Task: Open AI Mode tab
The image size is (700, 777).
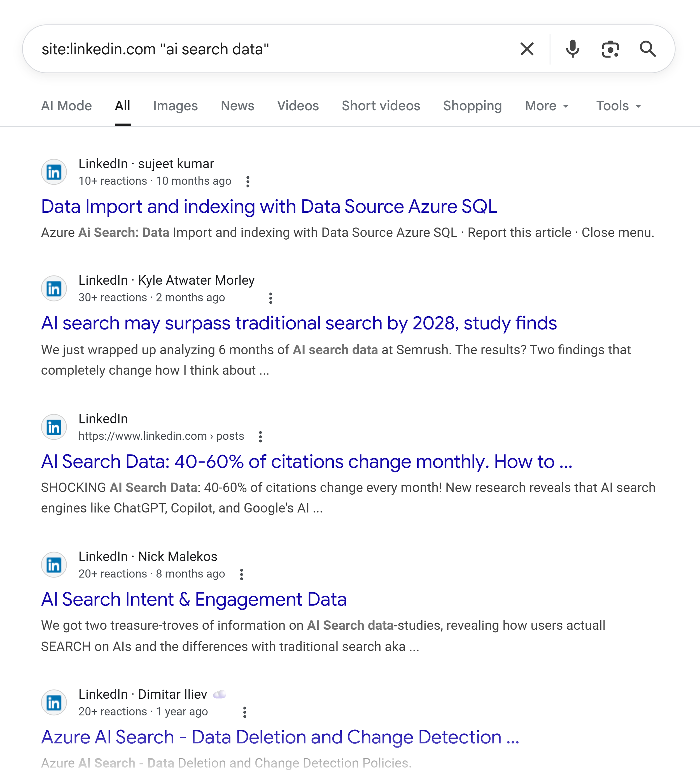Action: (67, 106)
